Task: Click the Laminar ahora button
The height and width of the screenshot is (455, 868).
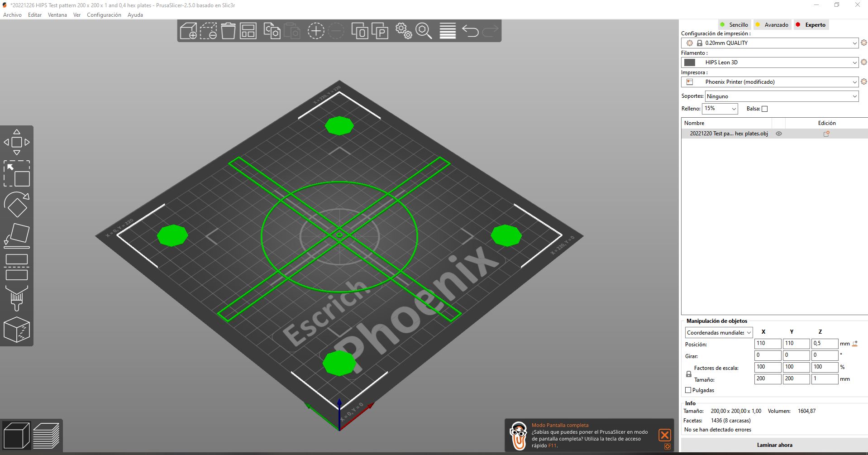Action: click(775, 445)
